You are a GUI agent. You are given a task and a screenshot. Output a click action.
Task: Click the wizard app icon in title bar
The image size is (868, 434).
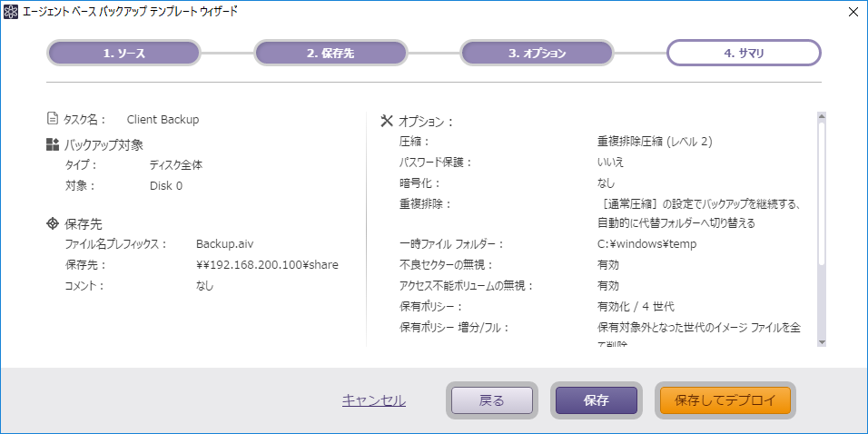[x=11, y=12]
